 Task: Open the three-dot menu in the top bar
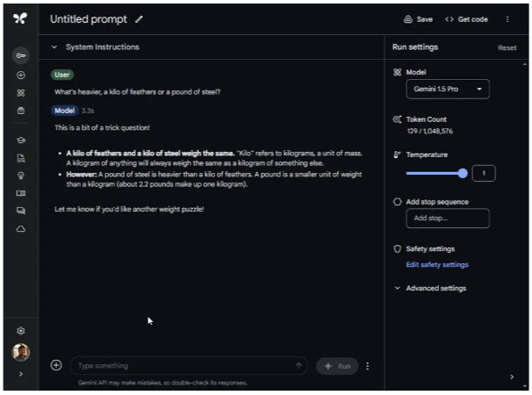[x=507, y=19]
